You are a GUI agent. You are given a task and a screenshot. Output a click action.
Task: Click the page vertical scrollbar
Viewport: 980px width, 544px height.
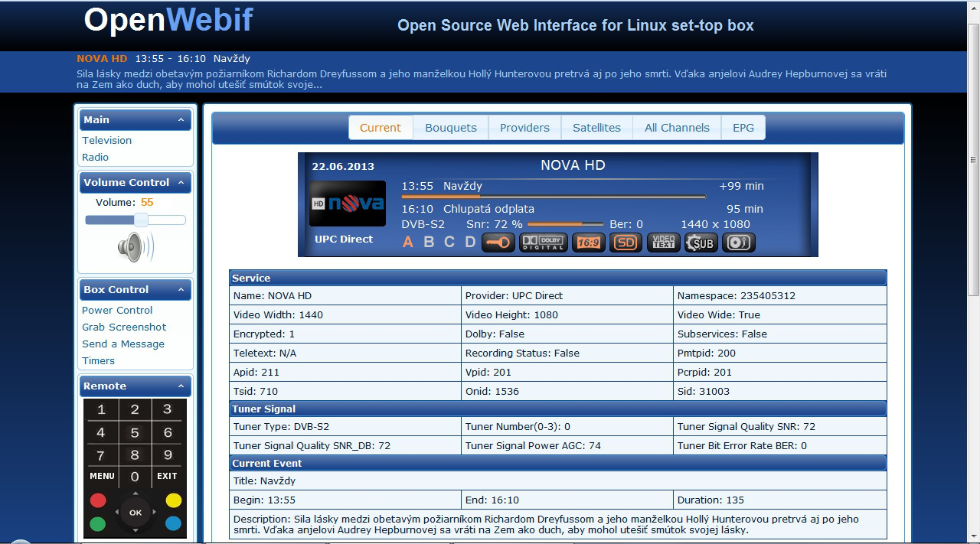[x=973, y=161]
